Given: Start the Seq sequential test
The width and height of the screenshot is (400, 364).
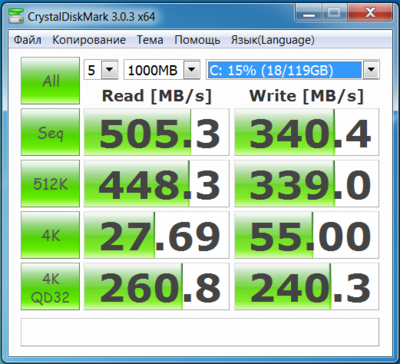Looking at the screenshot, I should 50,132.
